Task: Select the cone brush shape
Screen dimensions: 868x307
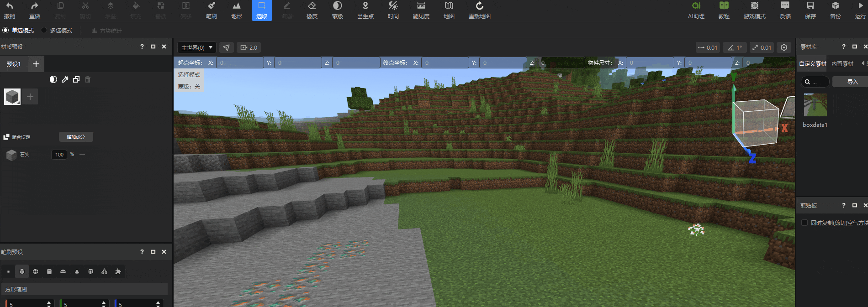Action: (77, 271)
